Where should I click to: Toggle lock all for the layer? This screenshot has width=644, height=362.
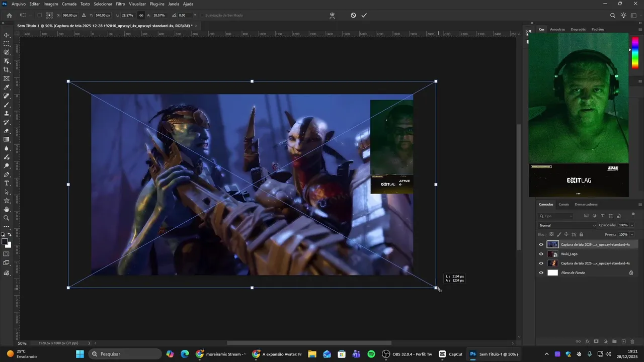(x=581, y=234)
